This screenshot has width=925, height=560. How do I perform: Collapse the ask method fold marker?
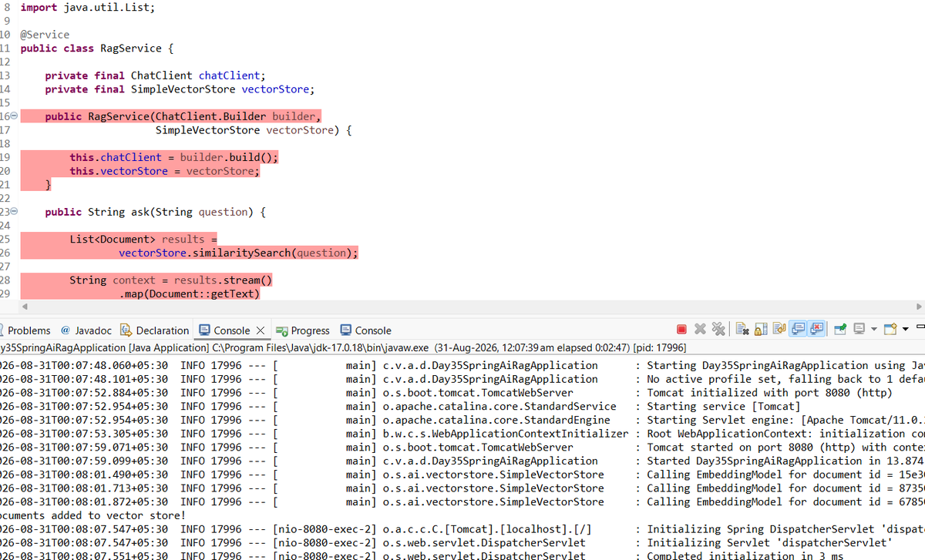click(x=15, y=212)
